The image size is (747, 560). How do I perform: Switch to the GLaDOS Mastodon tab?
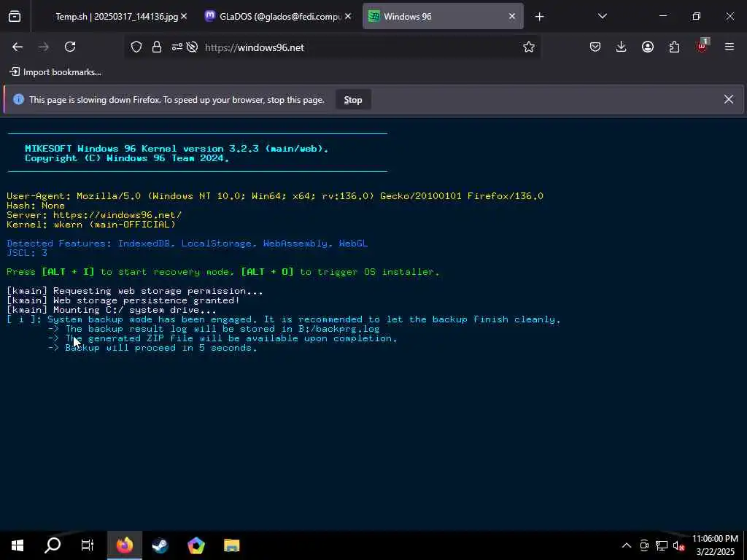click(279, 16)
